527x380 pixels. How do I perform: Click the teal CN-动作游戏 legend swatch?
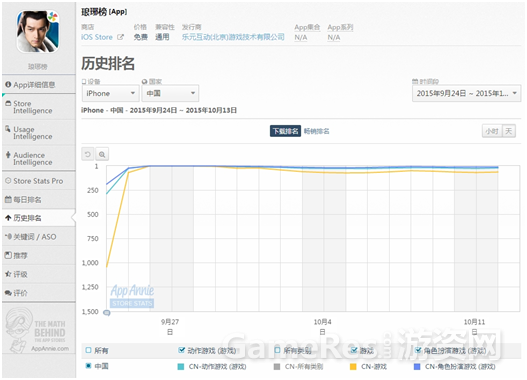coord(181,367)
